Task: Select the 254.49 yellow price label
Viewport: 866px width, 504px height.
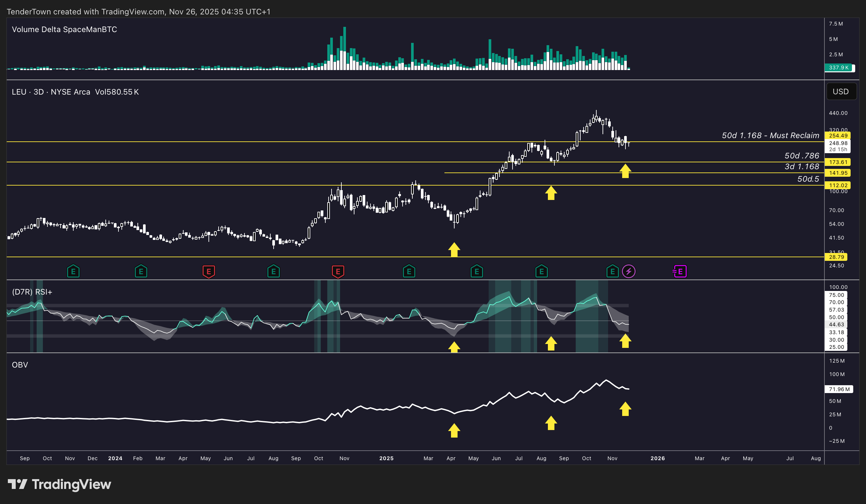Action: tap(838, 136)
